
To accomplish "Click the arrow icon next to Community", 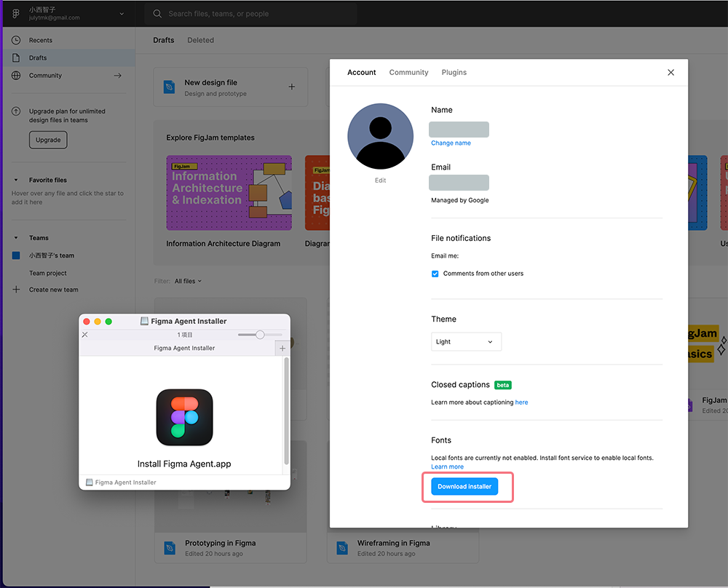I will [x=117, y=76].
